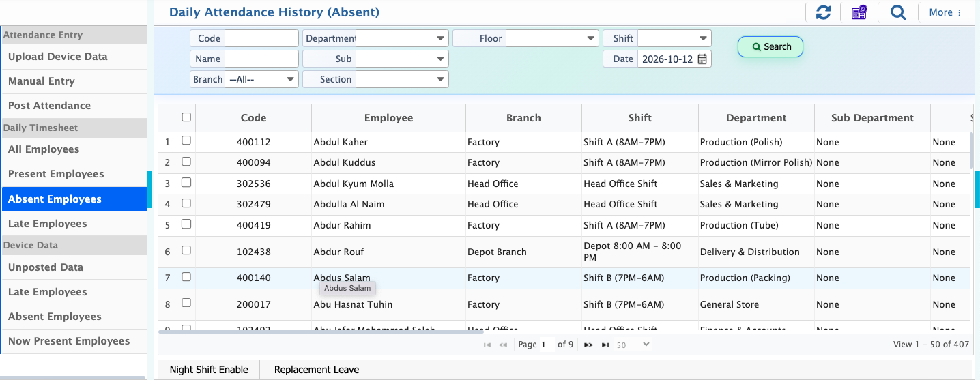980x380 pixels.
Task: Click the refresh icon in the header
Action: [x=823, y=12]
